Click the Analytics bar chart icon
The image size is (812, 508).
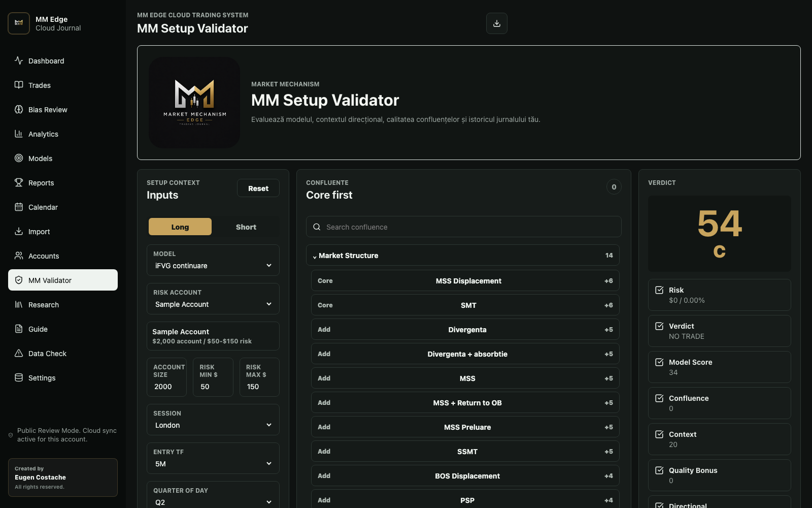19,134
